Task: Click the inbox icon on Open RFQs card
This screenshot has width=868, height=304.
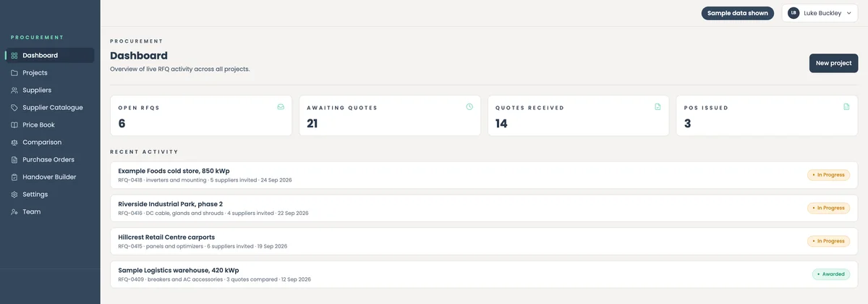Action: [281, 107]
